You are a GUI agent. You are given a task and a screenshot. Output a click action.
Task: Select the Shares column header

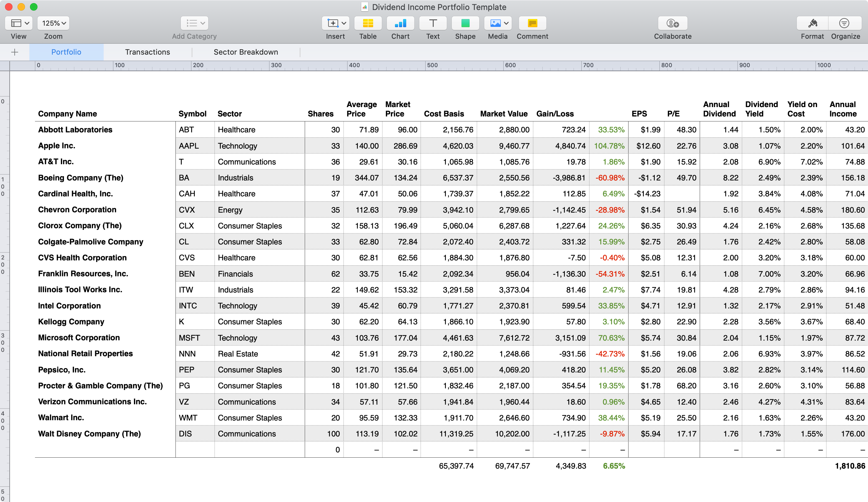[x=320, y=114]
